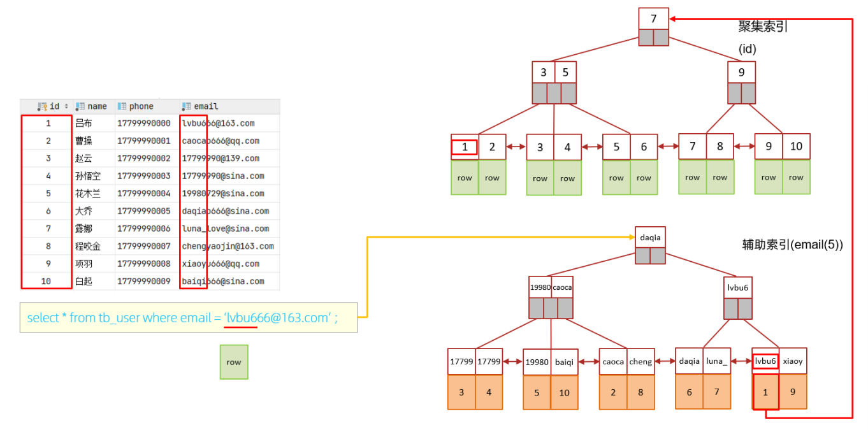Click the phone column header icon
Screen dimensions: 868x430
[x=122, y=106]
